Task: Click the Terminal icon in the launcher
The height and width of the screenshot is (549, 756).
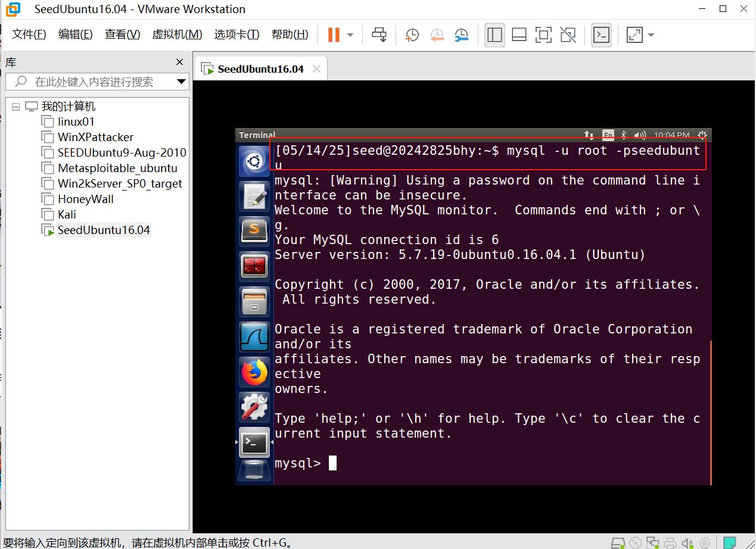Action: tap(255, 442)
